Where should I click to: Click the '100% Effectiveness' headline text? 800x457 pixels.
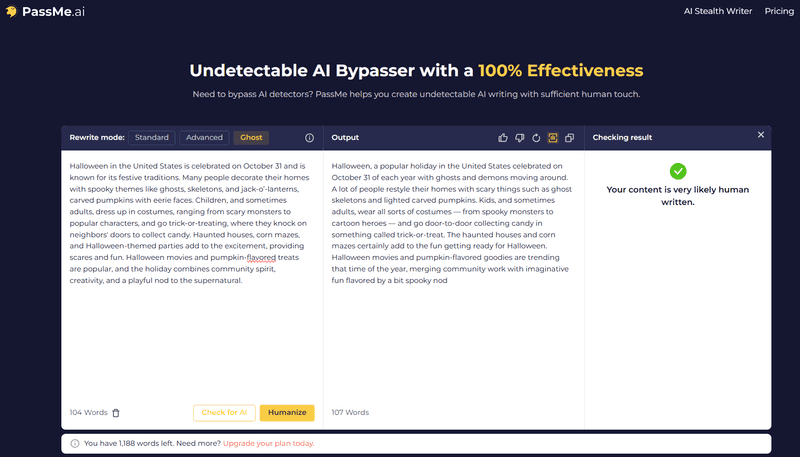[x=560, y=70]
